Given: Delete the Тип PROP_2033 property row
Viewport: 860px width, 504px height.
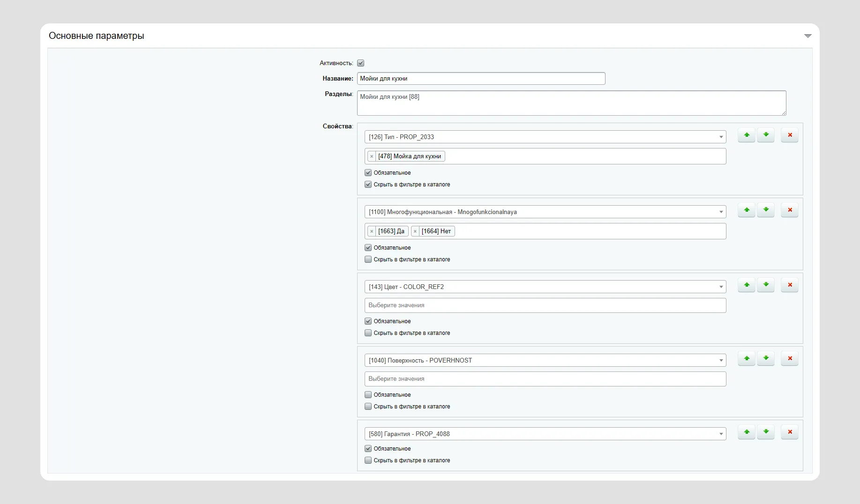Looking at the screenshot, I should click(790, 135).
